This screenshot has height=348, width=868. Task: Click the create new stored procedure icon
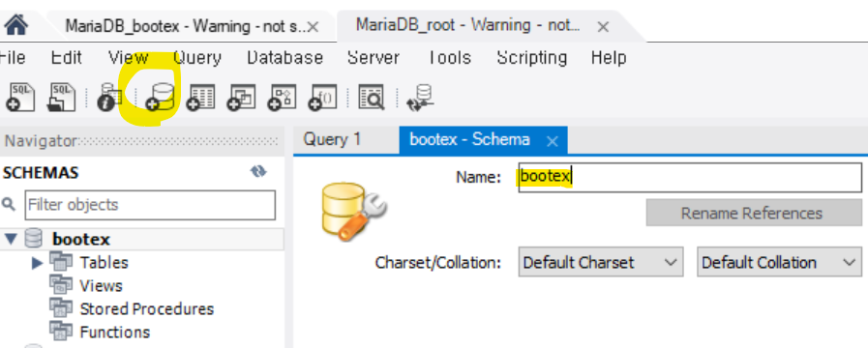pyautogui.click(x=283, y=97)
